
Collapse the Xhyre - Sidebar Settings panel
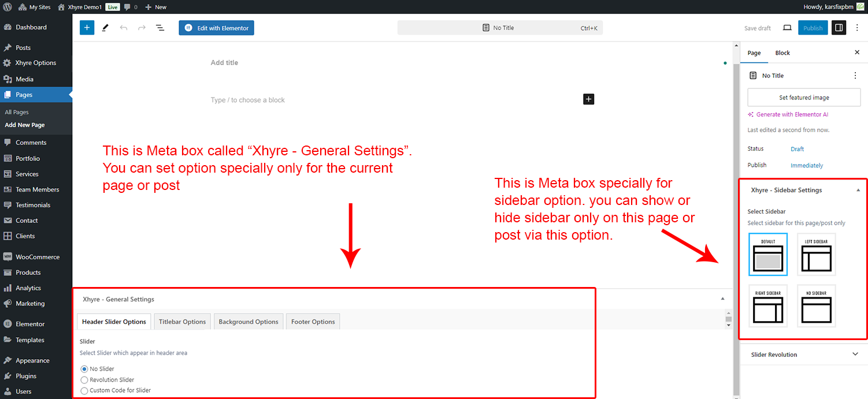click(x=858, y=190)
